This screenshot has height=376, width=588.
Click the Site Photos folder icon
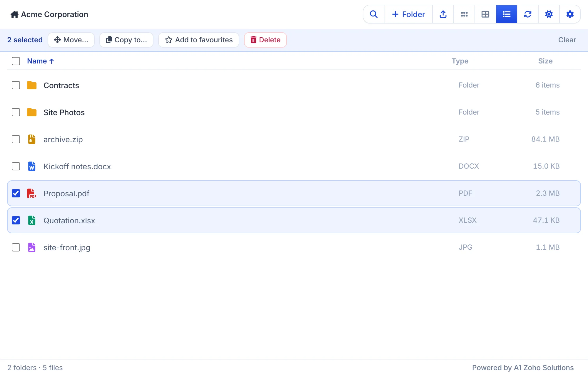[x=32, y=113]
